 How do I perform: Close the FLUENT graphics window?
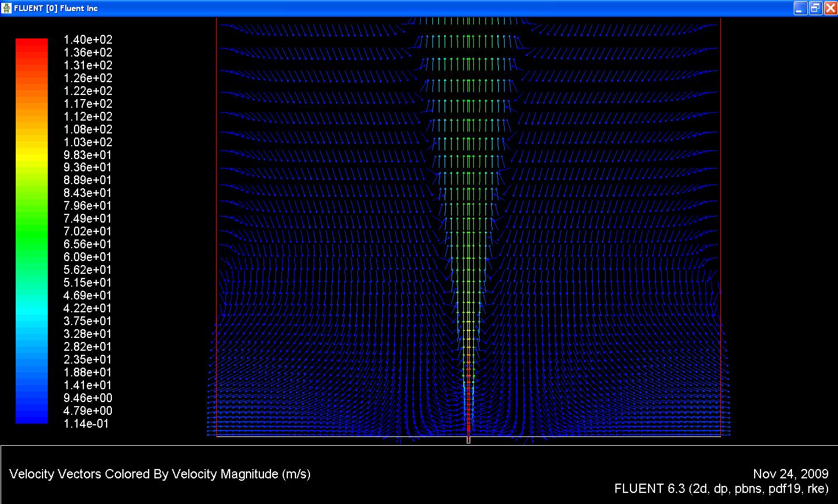[830, 8]
